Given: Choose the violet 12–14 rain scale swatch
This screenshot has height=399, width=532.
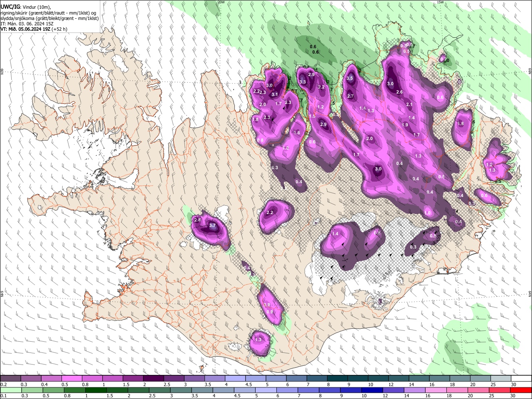Looking at the screenshot, I should 393,390.
